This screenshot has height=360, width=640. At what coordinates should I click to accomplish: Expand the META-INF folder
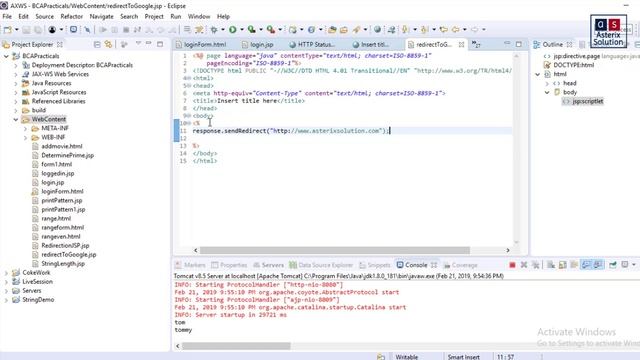click(x=25, y=129)
